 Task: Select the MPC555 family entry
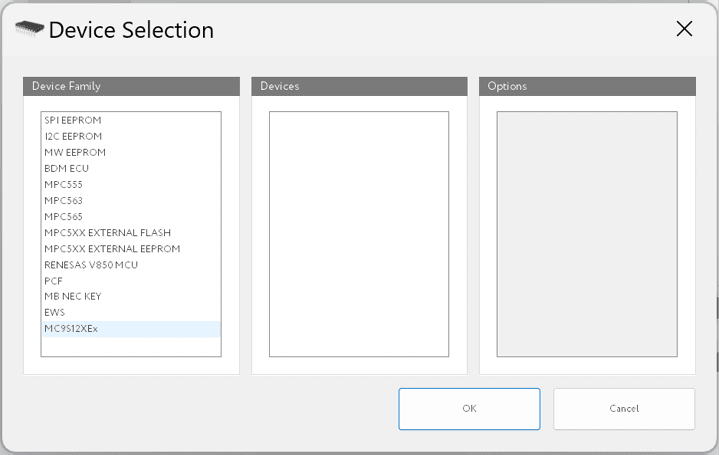point(64,184)
